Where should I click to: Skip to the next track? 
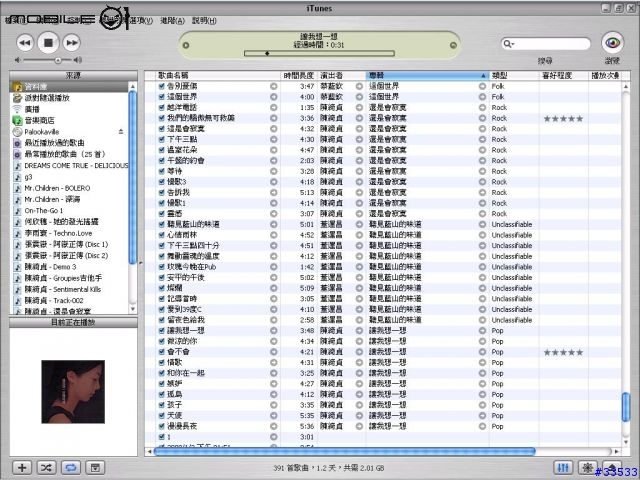[72, 42]
